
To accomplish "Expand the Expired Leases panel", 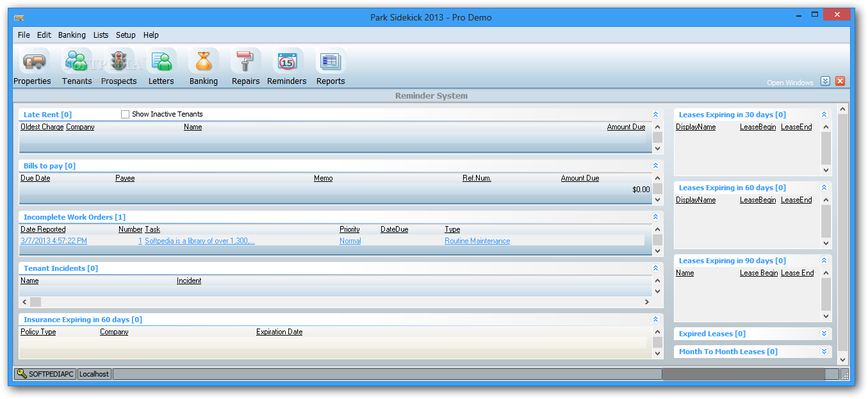I will pyautogui.click(x=824, y=334).
